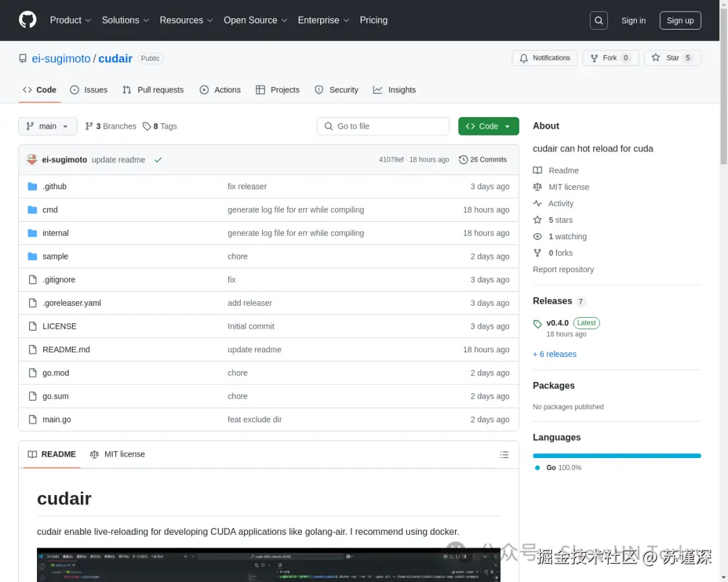Expand the Solutions menu
728x582 pixels.
pos(125,20)
